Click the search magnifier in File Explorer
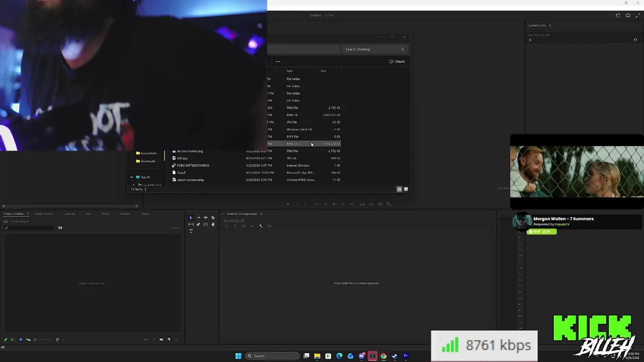Image resolution: width=644 pixels, height=362 pixels. point(403,49)
